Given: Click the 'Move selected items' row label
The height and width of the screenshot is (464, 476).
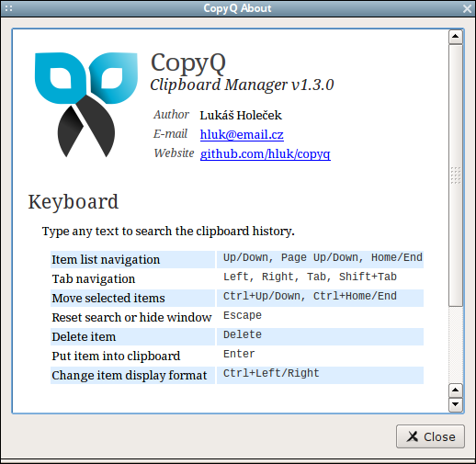Looking at the screenshot, I should point(108,298).
